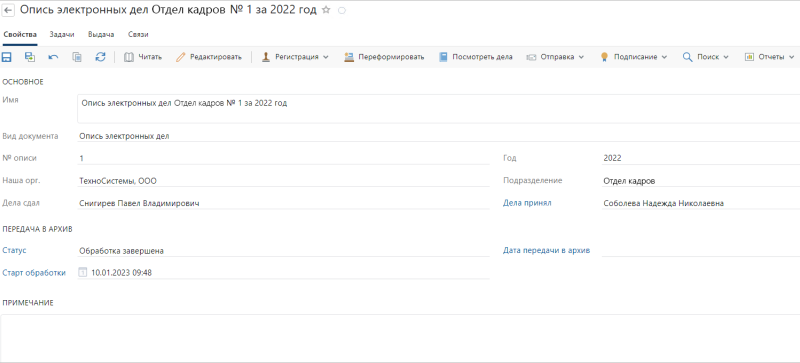Open the Связи tab
Image resolution: width=800 pixels, height=363 pixels.
coord(138,35)
